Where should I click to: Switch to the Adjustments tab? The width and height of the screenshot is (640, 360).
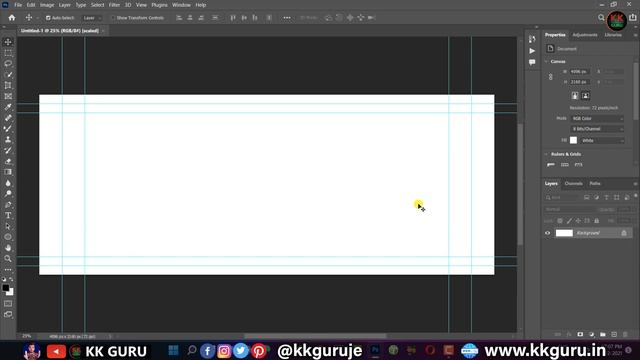pos(585,35)
